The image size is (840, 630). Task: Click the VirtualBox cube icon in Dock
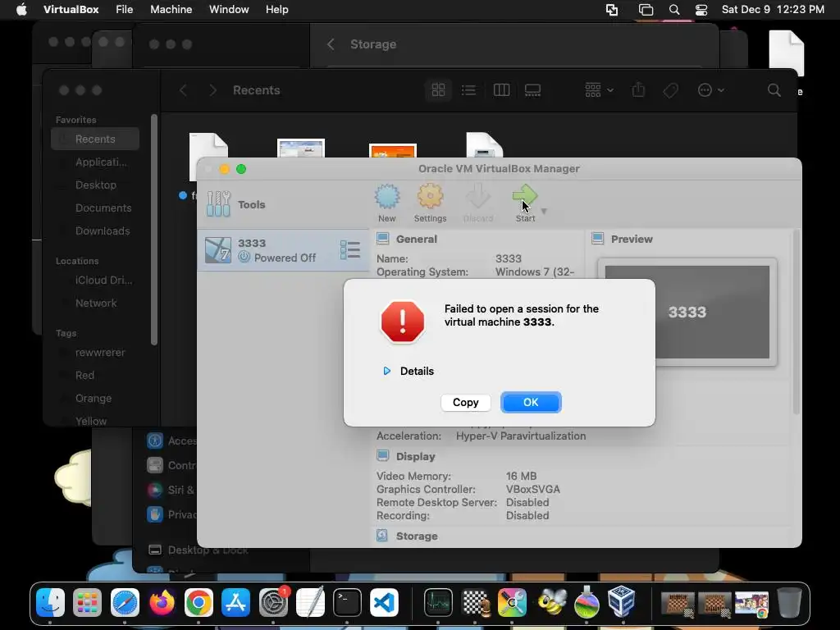click(x=622, y=601)
